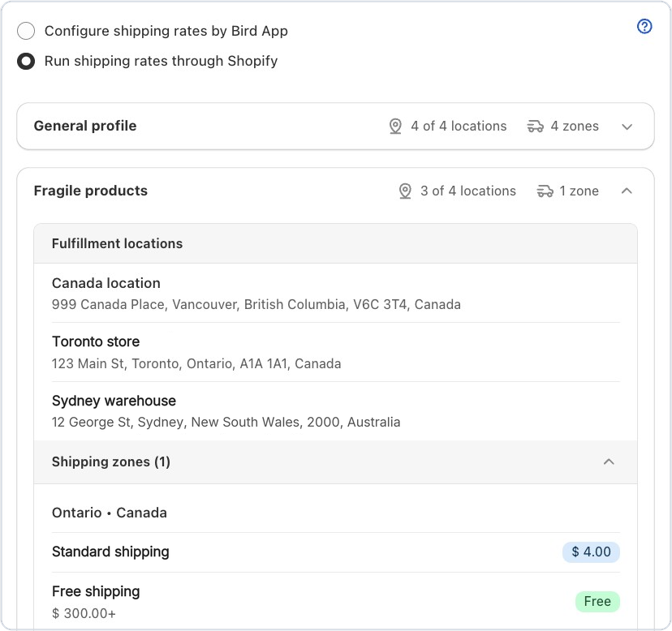This screenshot has height=631, width=672.
Task: Click the 3 of 4 locations text
Action: [x=468, y=191]
